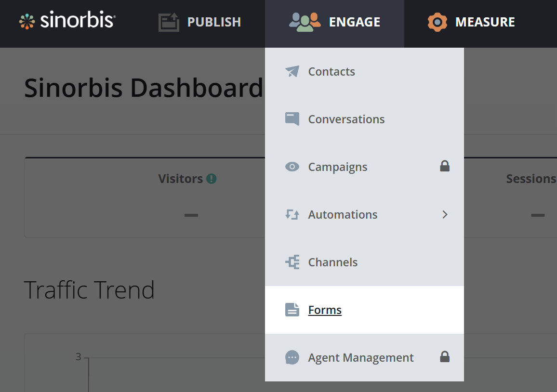This screenshot has height=392, width=557.
Task: Click the lock icon beside Agent Management
Action: point(445,357)
